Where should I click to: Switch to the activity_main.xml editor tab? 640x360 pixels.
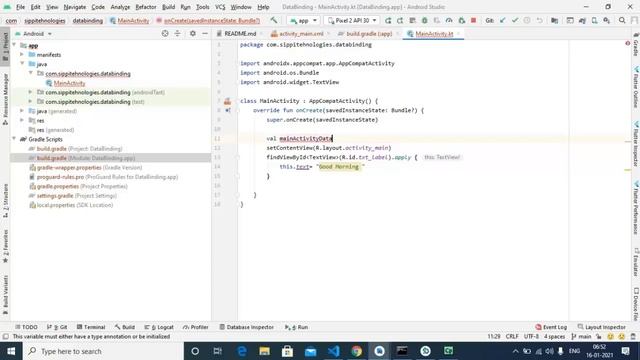(x=301, y=34)
